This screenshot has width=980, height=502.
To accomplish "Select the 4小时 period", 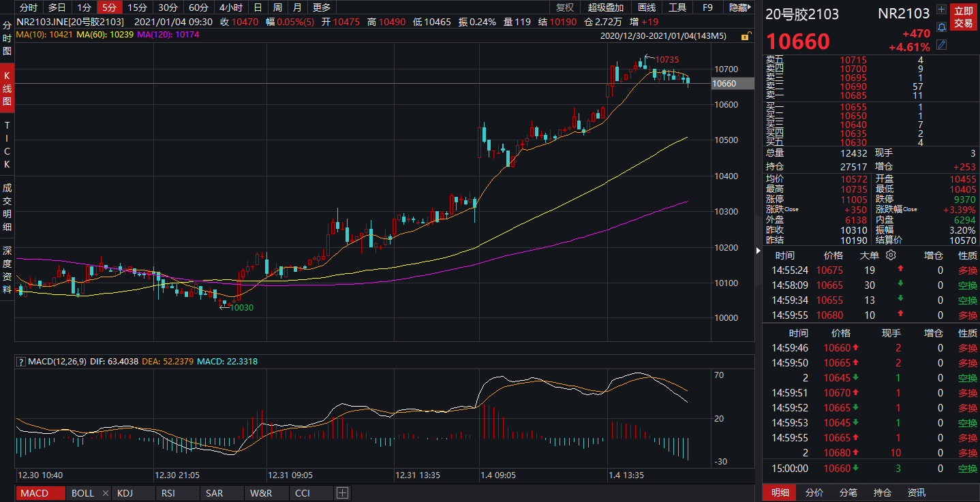I will tap(231, 7).
